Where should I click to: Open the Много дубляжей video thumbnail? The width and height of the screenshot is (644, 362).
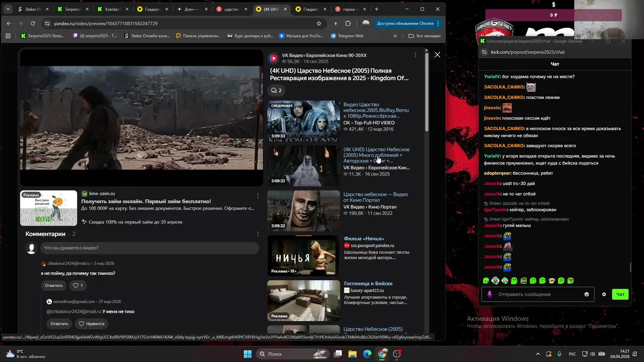303,165
